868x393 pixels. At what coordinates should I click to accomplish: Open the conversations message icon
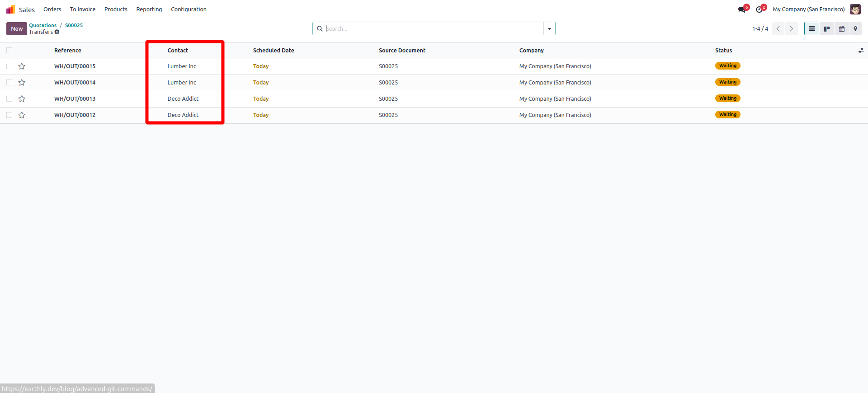click(x=742, y=9)
